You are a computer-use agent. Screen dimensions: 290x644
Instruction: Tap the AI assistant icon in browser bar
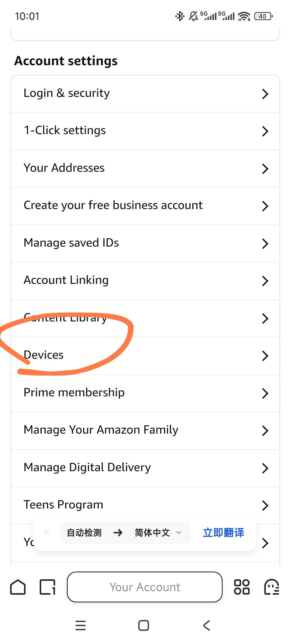click(x=271, y=587)
